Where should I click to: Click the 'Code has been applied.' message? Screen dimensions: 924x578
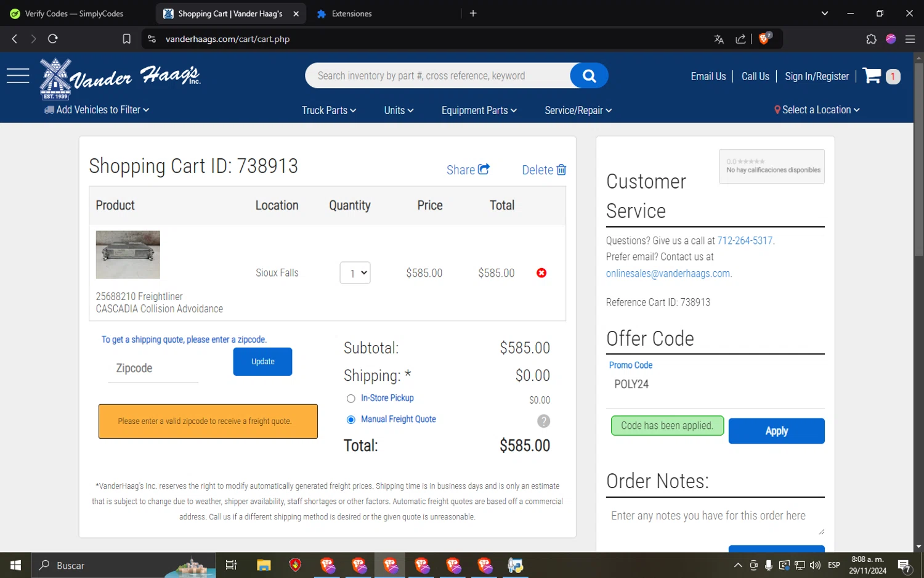click(667, 426)
